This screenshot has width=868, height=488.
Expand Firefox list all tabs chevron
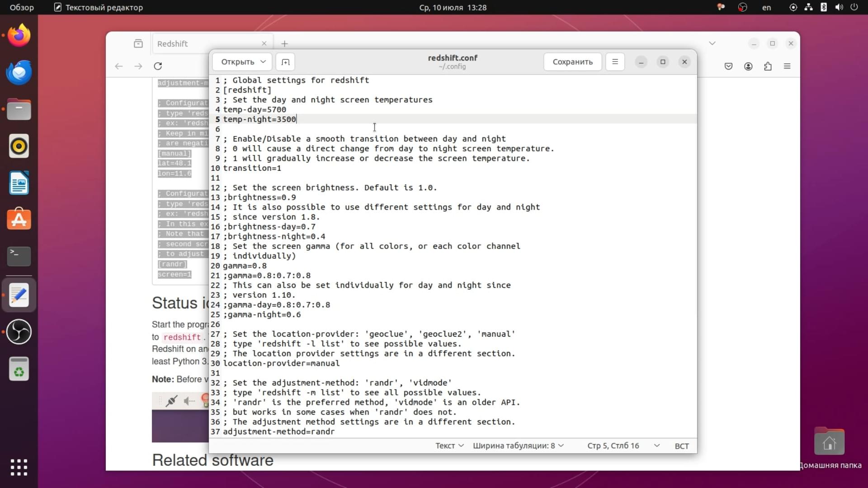coord(712,43)
